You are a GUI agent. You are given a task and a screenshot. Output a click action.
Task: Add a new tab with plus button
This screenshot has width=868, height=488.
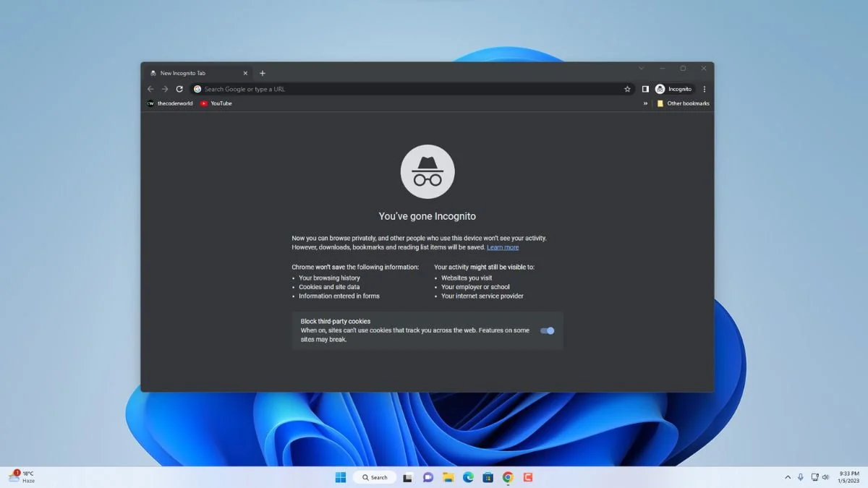tap(263, 73)
